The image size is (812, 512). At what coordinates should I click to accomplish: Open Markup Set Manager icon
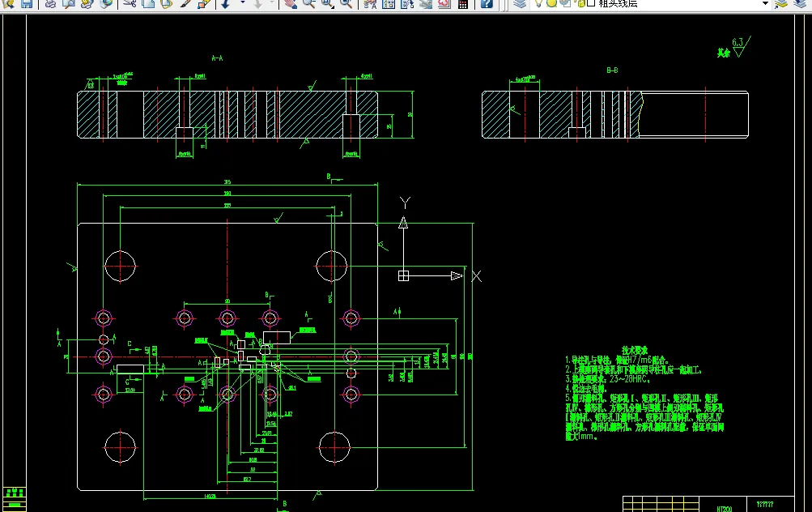point(444,4)
